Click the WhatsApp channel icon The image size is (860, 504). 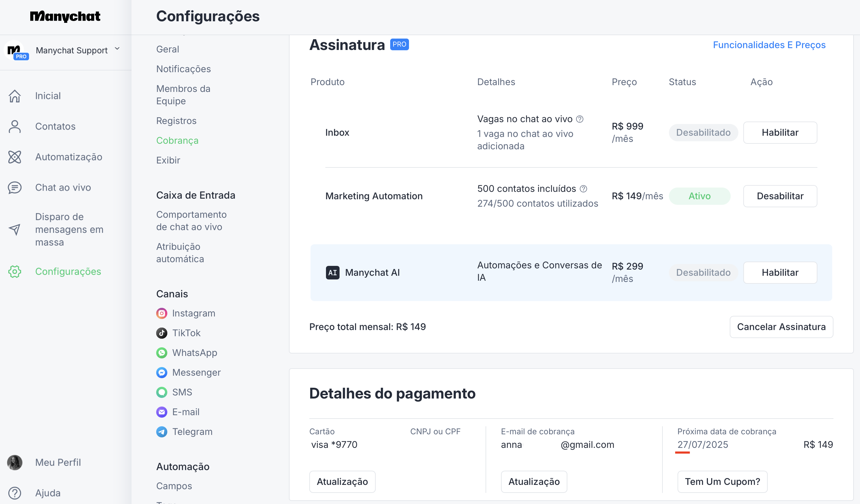click(162, 353)
